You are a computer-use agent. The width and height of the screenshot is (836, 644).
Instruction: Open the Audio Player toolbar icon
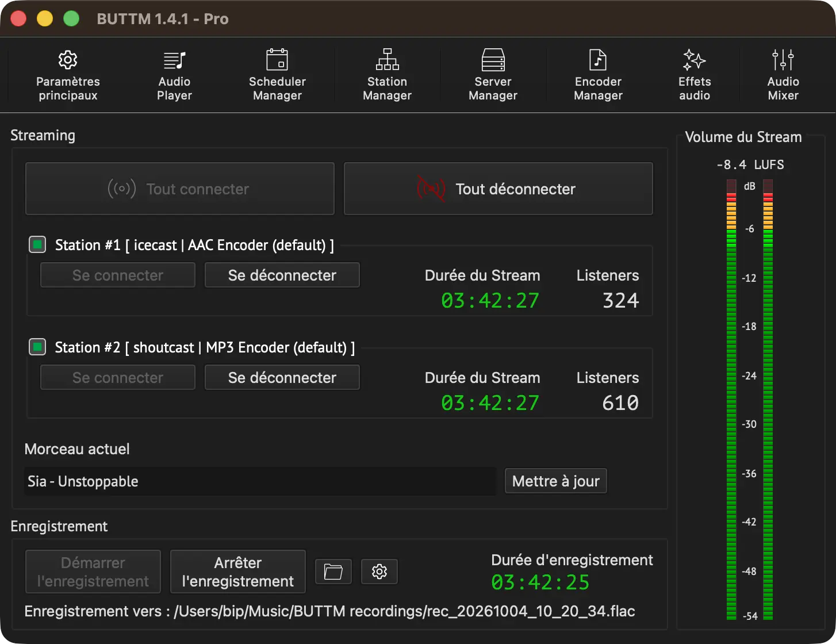point(174,60)
